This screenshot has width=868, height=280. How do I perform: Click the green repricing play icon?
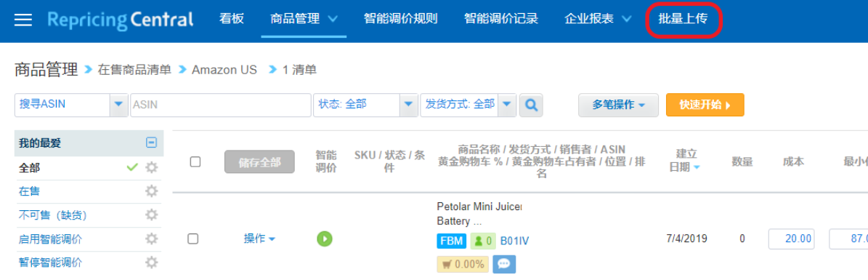coord(325,239)
